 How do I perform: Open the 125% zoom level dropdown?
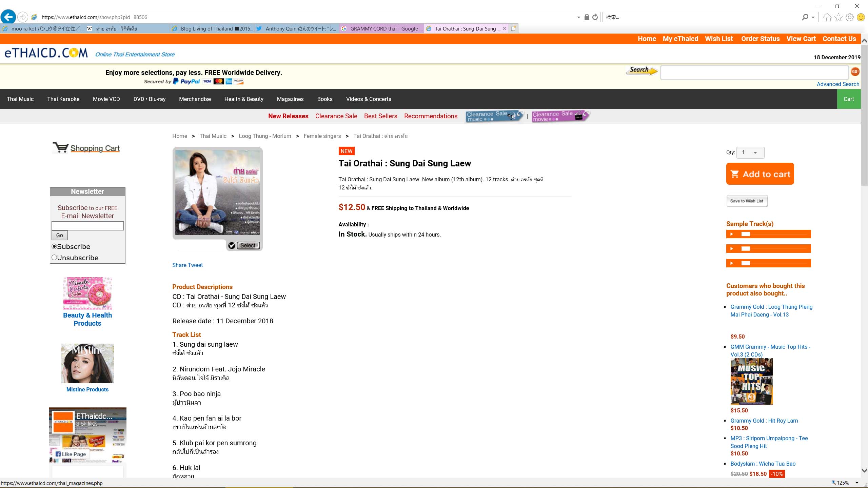[x=857, y=483]
